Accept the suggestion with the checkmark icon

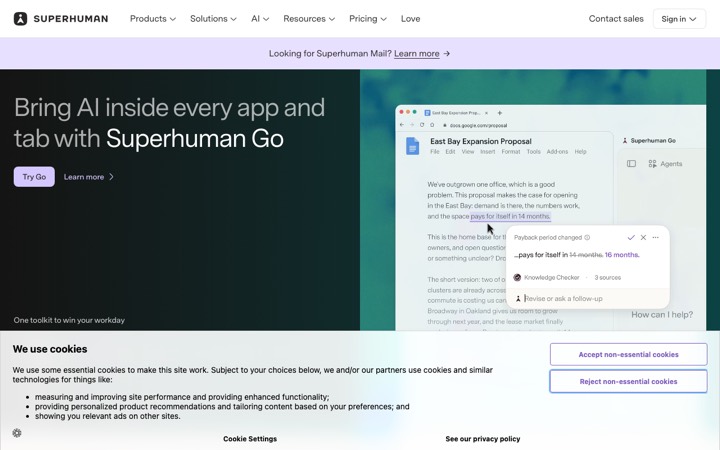[631, 237]
